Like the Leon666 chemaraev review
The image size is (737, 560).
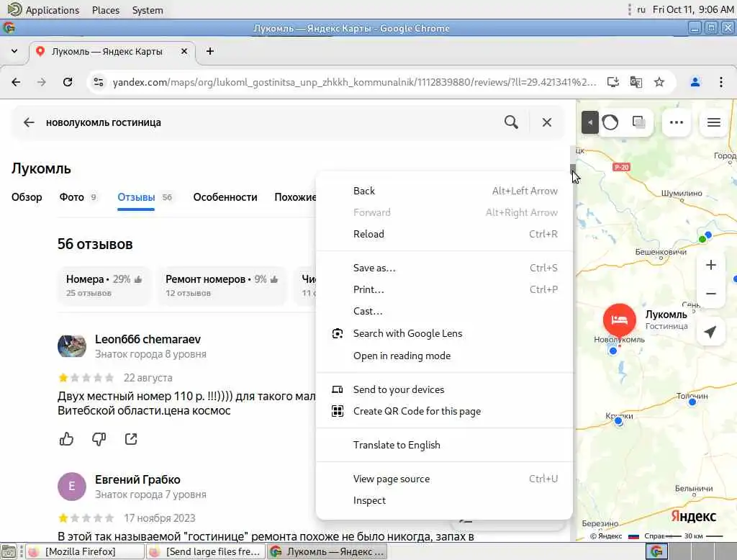(67, 438)
